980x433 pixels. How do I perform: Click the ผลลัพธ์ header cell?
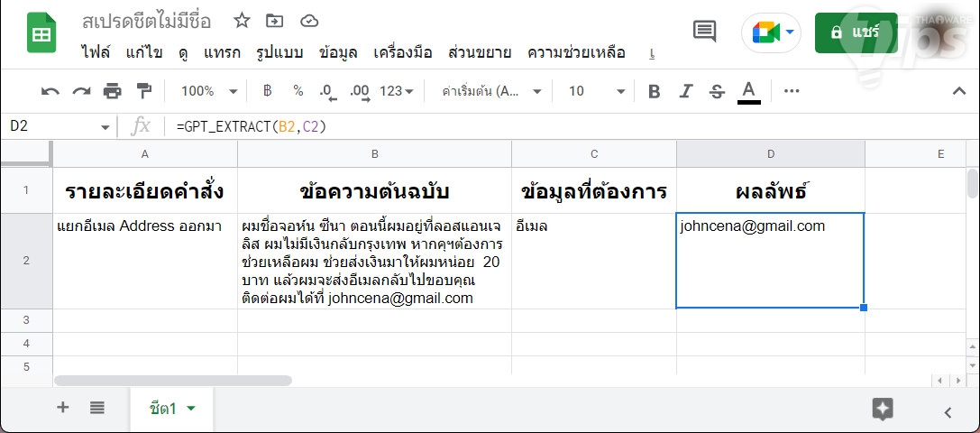771,190
